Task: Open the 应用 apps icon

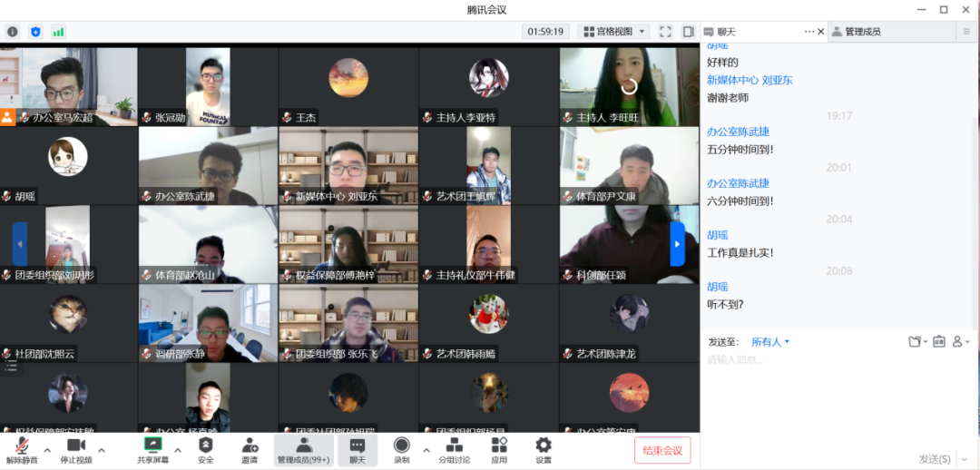Action: [x=499, y=448]
